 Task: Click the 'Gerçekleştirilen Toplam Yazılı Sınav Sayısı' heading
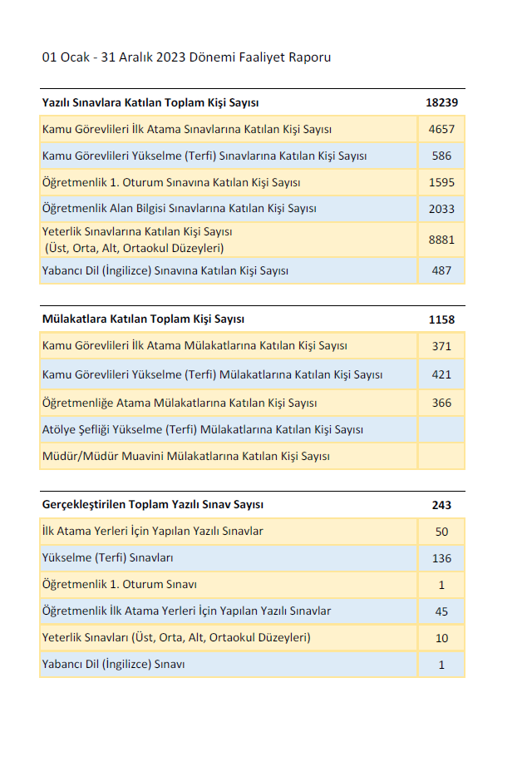[x=152, y=504]
